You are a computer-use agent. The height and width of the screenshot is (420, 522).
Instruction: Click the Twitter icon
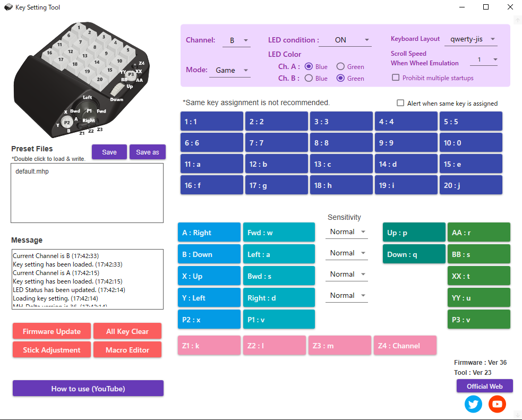[473, 404]
